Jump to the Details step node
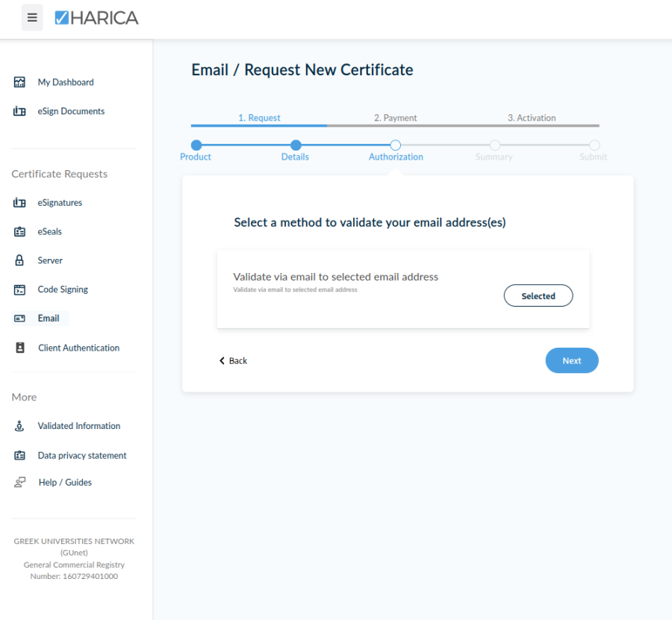672x620 pixels. point(295,146)
